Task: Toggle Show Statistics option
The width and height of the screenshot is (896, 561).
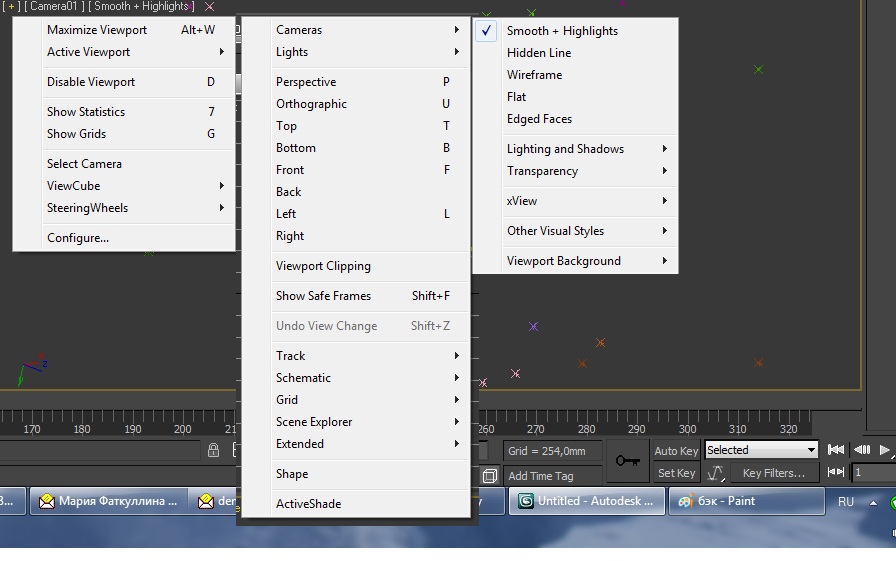Action: [124, 111]
